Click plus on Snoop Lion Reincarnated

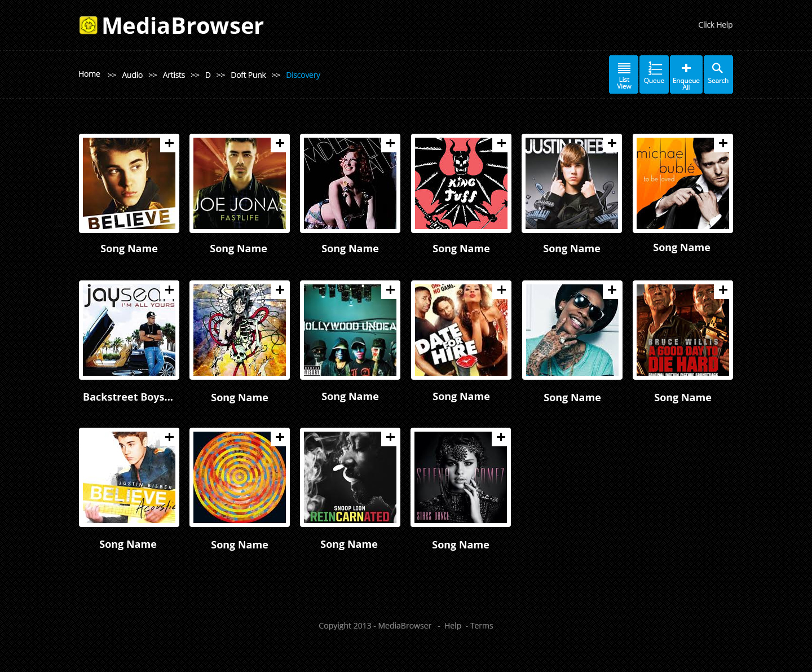pos(390,437)
